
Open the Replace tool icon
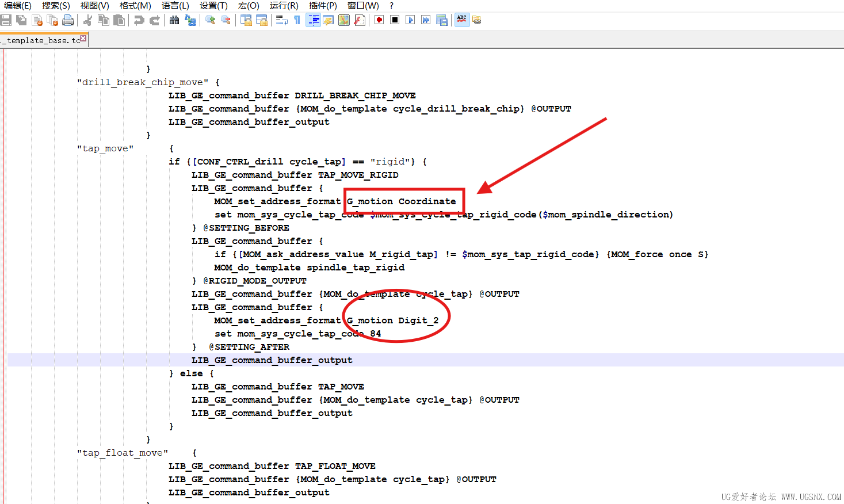click(x=190, y=21)
